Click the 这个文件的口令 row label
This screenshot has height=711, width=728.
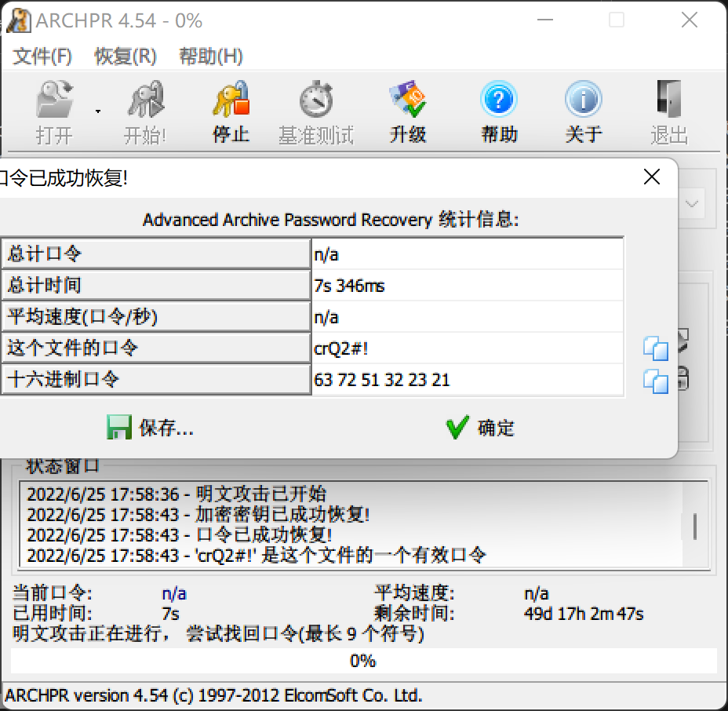[x=156, y=348]
